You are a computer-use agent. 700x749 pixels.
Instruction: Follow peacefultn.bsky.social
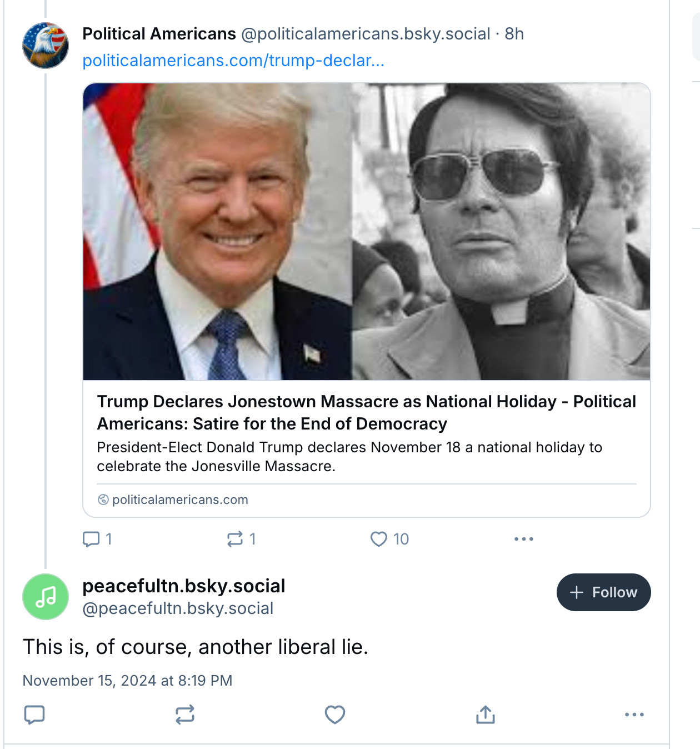603,592
